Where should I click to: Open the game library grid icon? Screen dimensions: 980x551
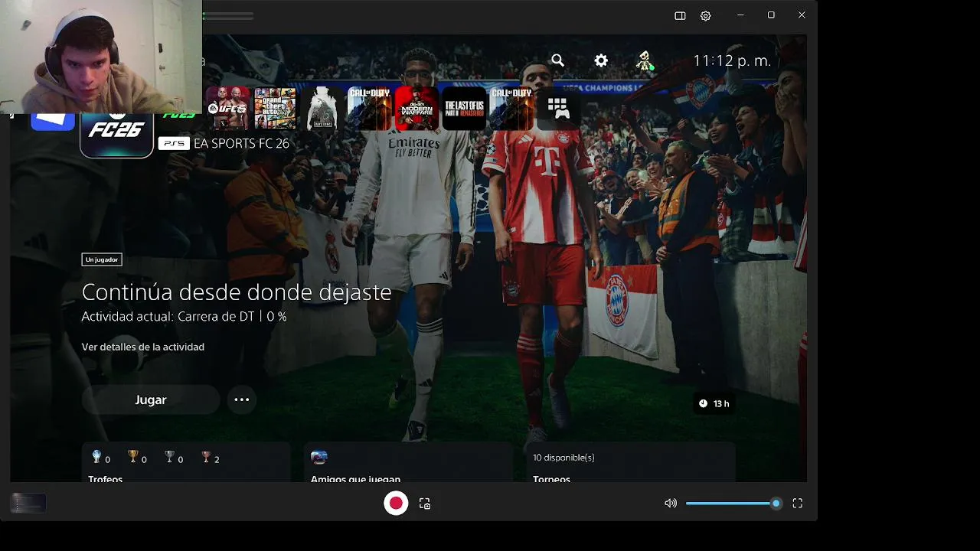point(558,109)
